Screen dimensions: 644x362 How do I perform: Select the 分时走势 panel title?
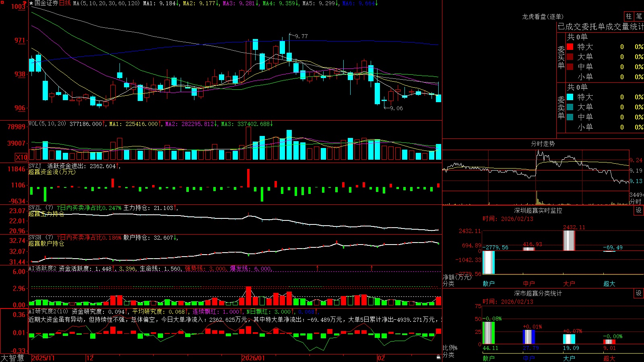click(543, 144)
